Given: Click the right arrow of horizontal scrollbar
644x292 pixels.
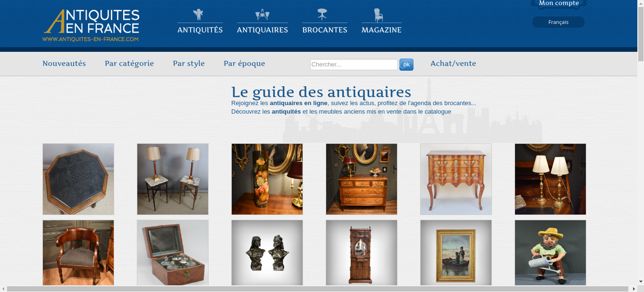Looking at the screenshot, I should pyautogui.click(x=634, y=289).
